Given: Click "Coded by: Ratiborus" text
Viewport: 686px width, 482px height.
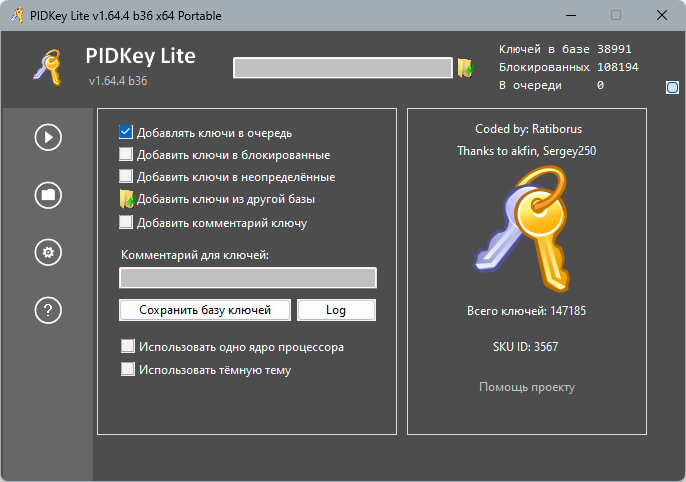Looking at the screenshot, I should [528, 129].
